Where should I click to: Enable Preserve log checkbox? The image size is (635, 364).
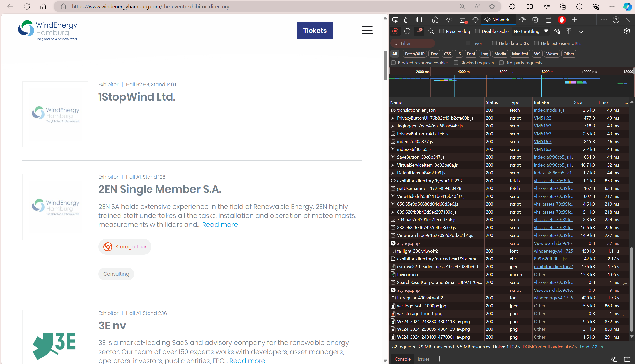(442, 31)
